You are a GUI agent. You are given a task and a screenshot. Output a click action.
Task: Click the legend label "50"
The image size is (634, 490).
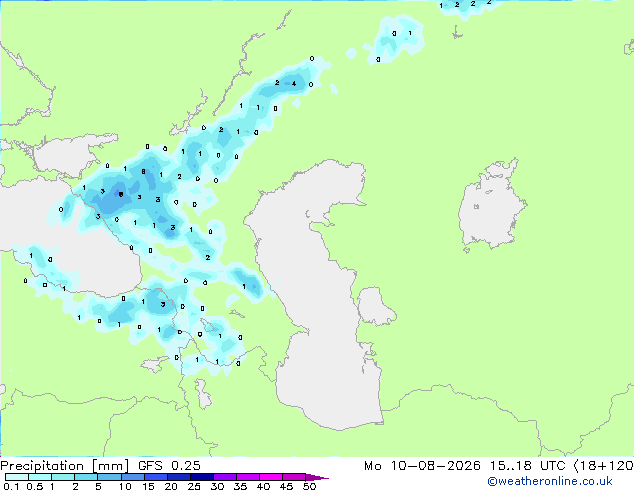point(309,486)
